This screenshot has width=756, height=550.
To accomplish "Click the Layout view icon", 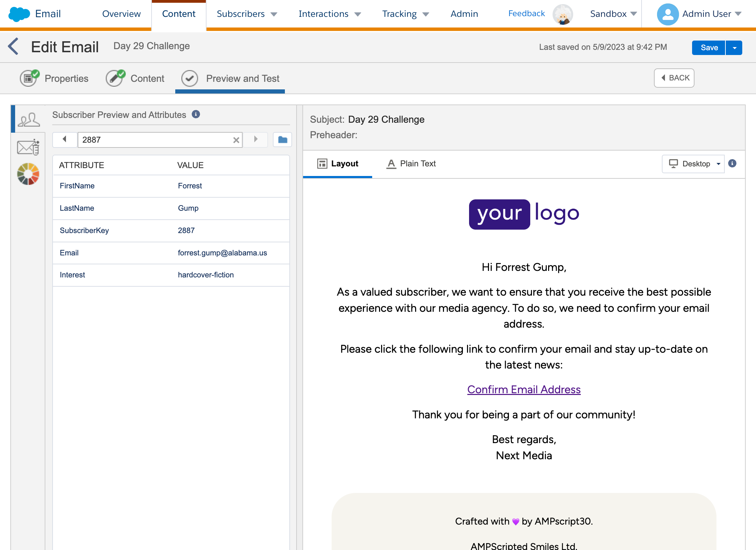I will [322, 164].
